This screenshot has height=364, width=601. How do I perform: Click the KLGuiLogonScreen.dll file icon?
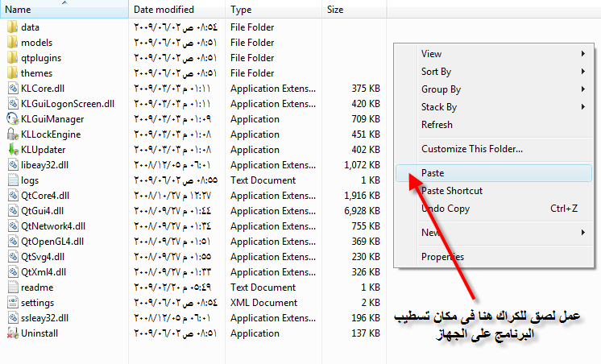(13, 104)
